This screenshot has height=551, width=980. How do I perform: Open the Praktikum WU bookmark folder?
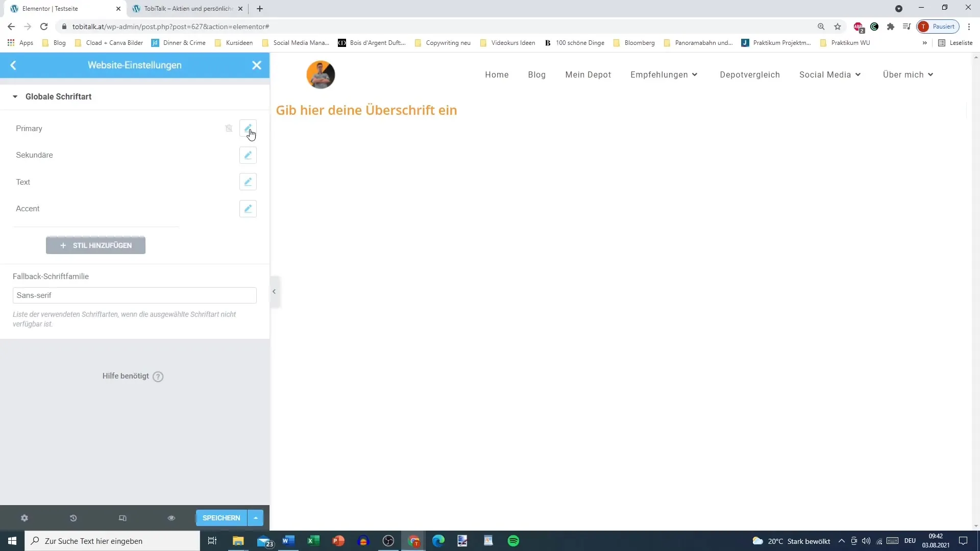click(x=845, y=43)
